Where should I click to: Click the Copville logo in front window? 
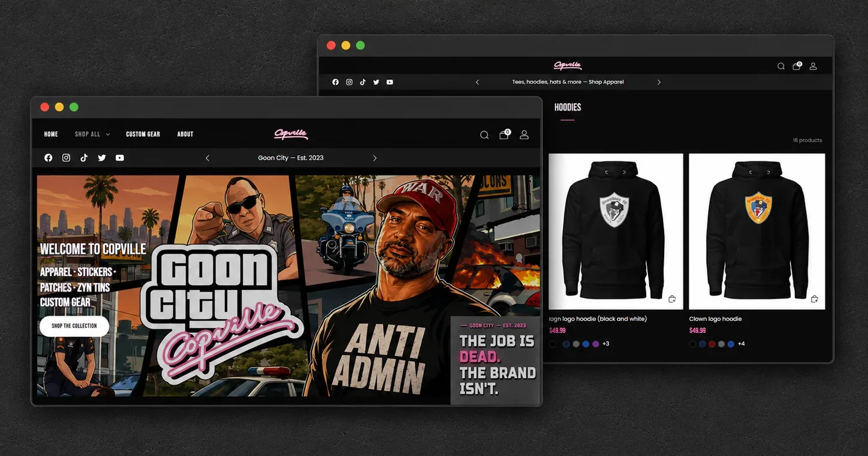[291, 134]
